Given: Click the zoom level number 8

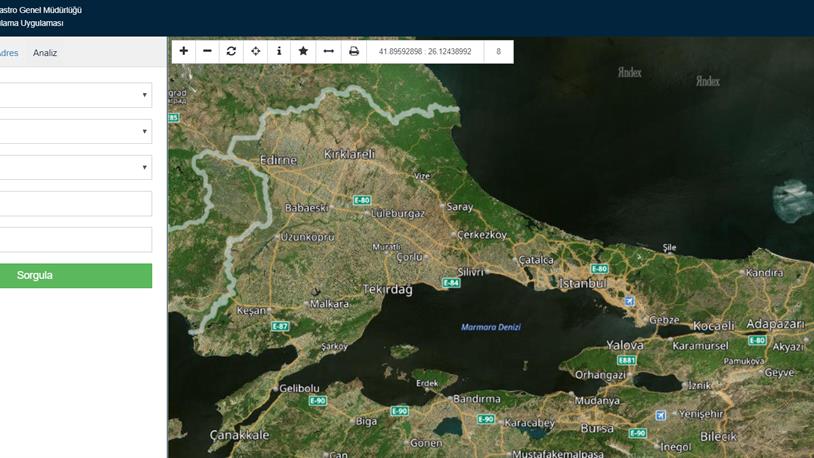Looking at the screenshot, I should [498, 51].
